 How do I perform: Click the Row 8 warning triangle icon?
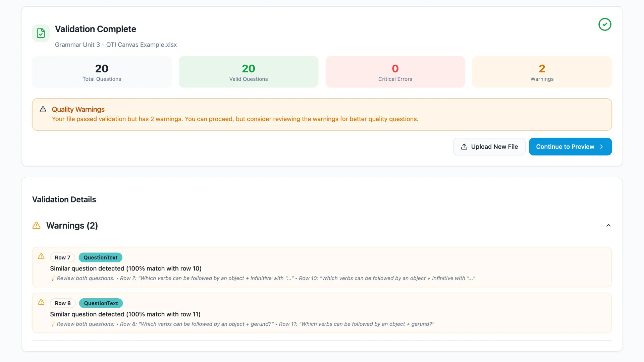41,302
